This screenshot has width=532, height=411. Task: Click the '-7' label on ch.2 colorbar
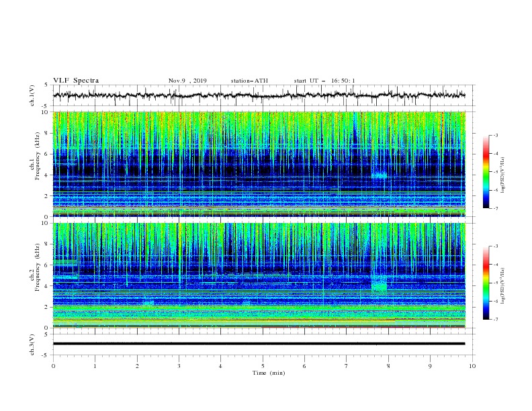[x=496, y=319]
